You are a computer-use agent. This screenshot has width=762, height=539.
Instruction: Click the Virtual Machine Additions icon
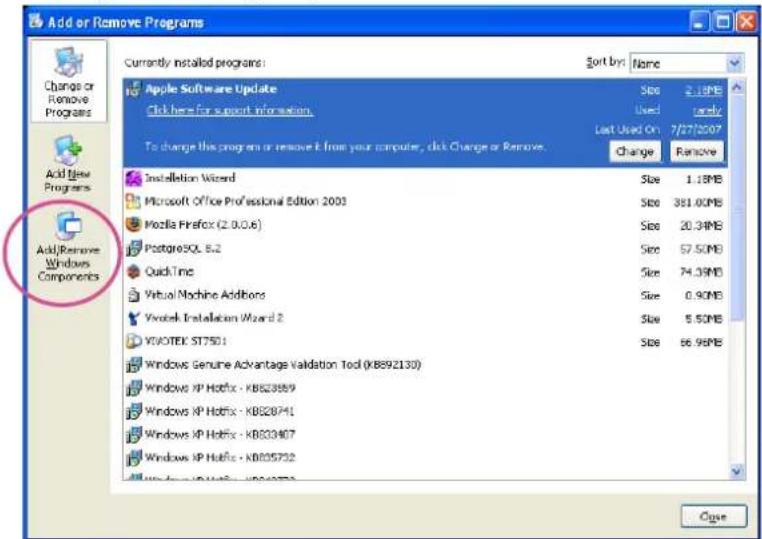click(x=133, y=295)
